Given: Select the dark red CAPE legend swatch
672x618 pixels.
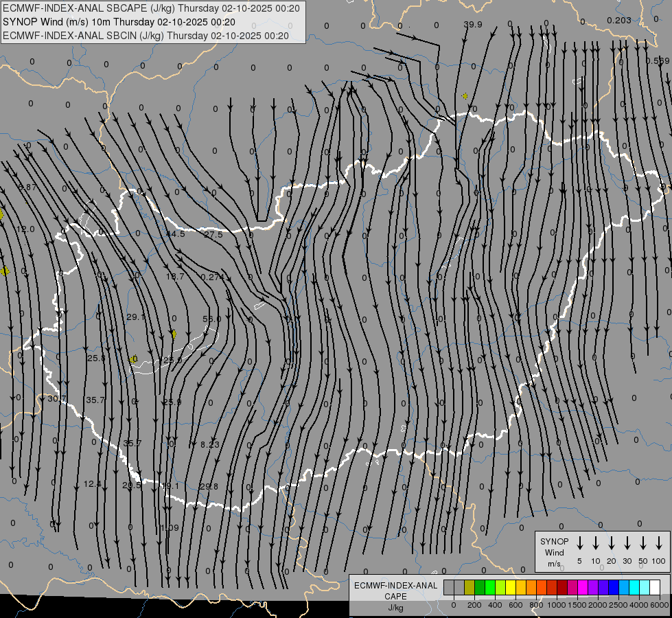Looking at the screenshot, I should click(562, 587).
